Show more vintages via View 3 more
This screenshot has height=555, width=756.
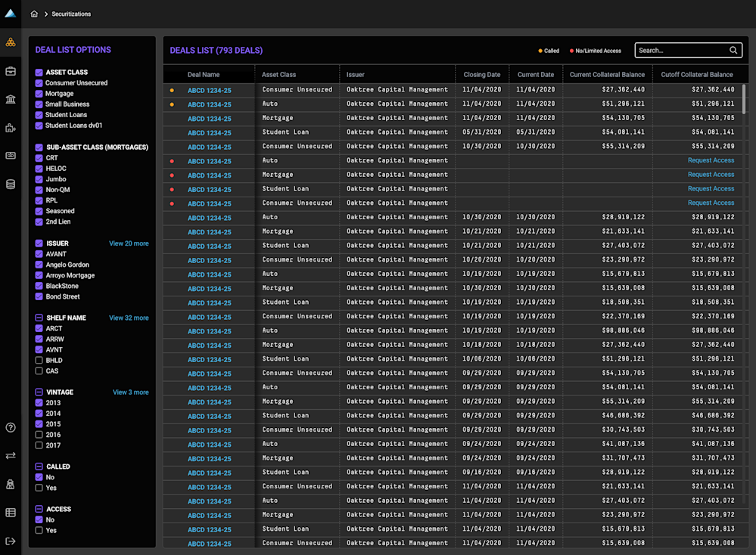coord(130,392)
